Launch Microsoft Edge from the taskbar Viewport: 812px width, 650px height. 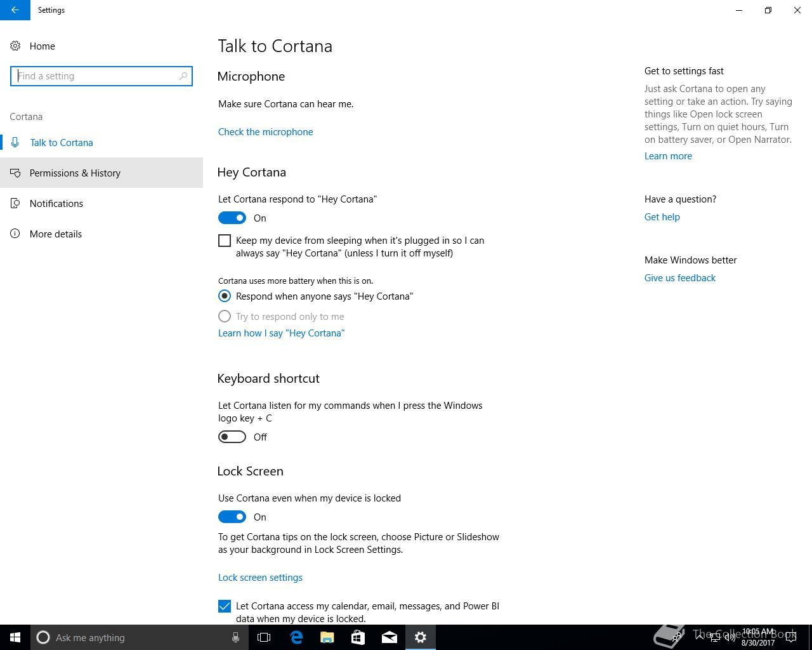pyautogui.click(x=296, y=637)
